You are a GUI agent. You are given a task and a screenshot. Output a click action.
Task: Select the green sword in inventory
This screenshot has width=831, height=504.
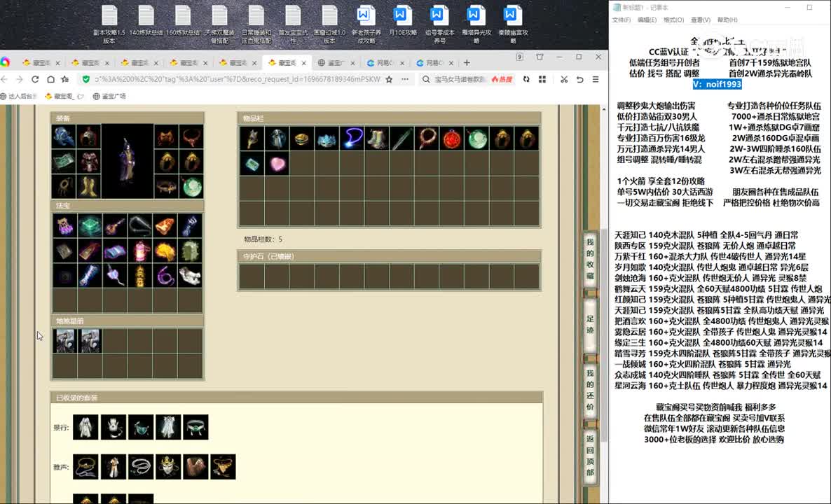pyautogui.click(x=401, y=139)
